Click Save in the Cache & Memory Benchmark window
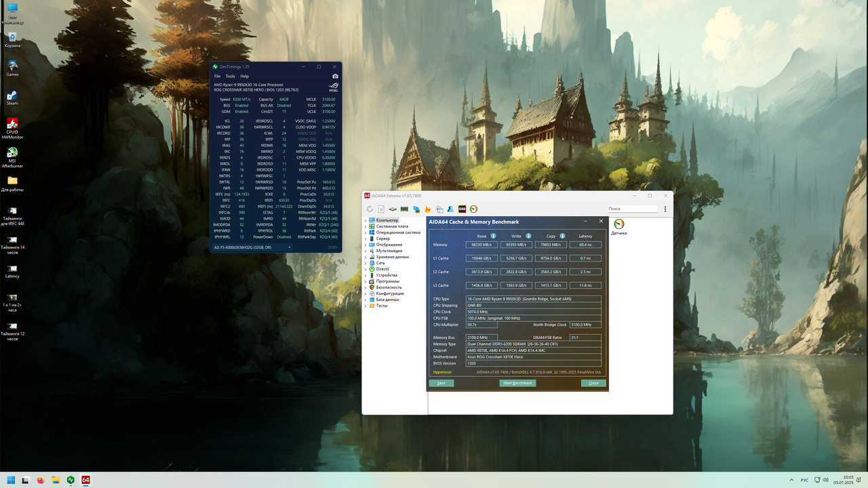Viewport: 868px width, 488px height. [441, 383]
